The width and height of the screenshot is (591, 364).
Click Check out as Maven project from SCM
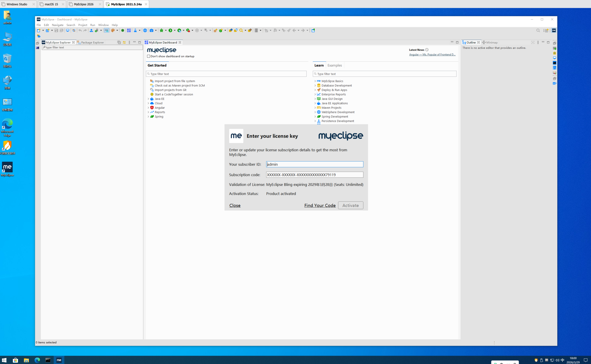pyautogui.click(x=180, y=85)
